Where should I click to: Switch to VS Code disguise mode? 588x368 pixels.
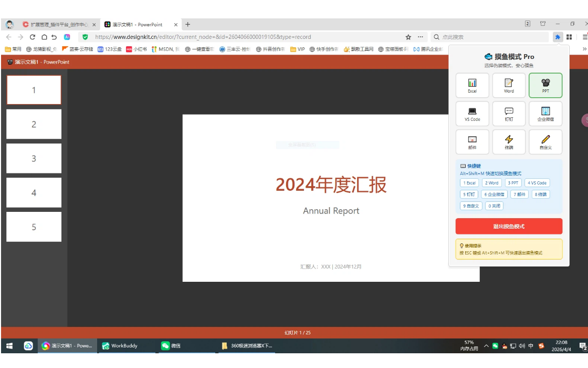pyautogui.click(x=472, y=114)
